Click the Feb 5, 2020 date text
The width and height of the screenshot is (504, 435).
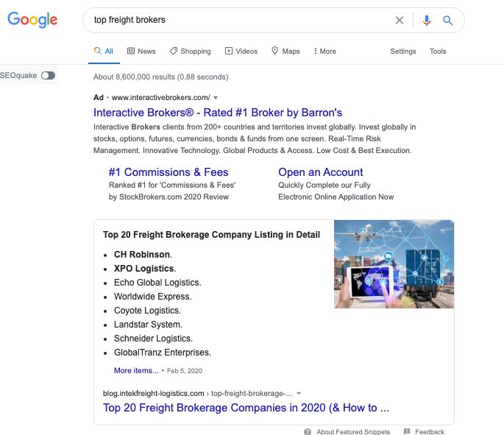coord(185,371)
